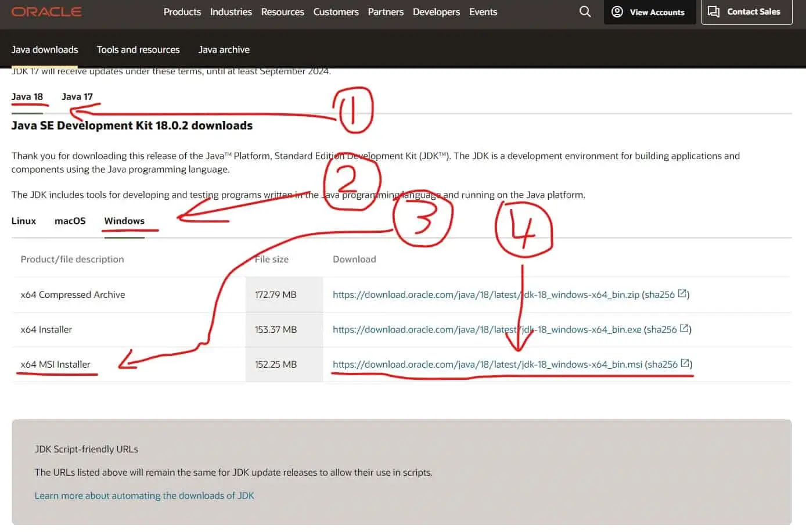The image size is (806, 532).
Task: Select the Linux platform tab
Action: (x=24, y=221)
